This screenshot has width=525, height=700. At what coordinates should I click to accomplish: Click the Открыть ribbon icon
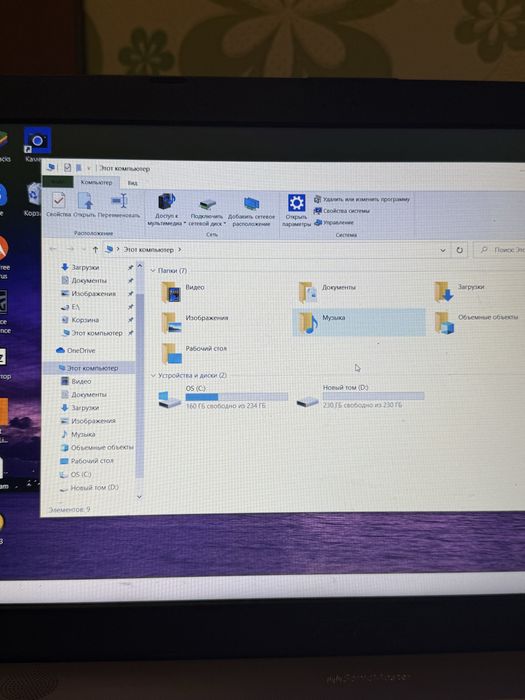(85, 205)
